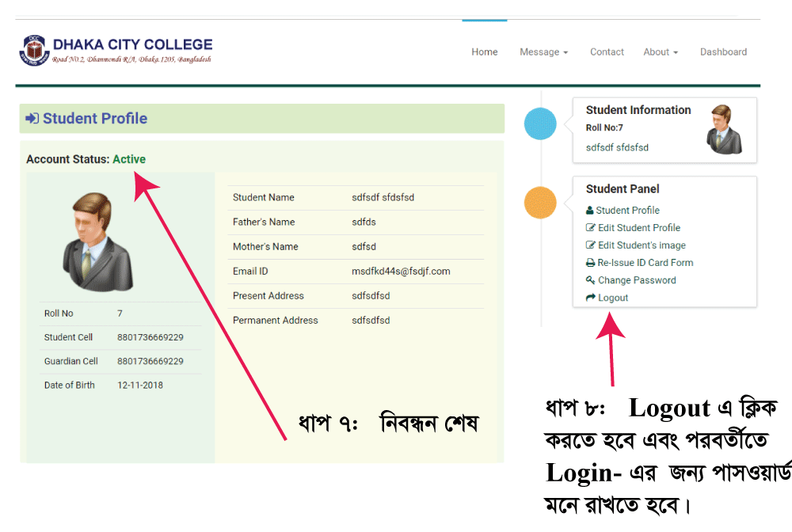Expand the Message dropdown menu
Image resolution: width=792 pixels, height=532 pixels.
coord(543,52)
